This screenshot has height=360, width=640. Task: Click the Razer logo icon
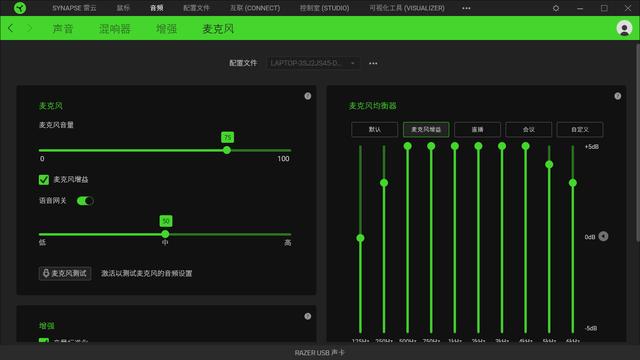(20, 8)
